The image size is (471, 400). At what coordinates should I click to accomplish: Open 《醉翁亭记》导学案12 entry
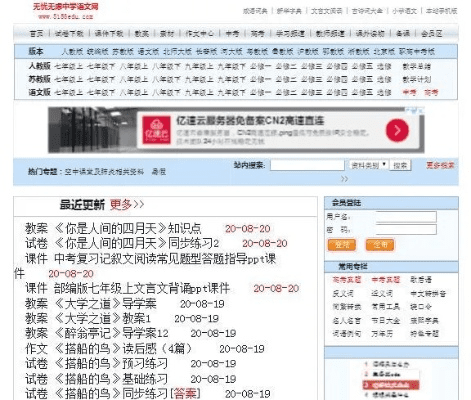[111, 333]
